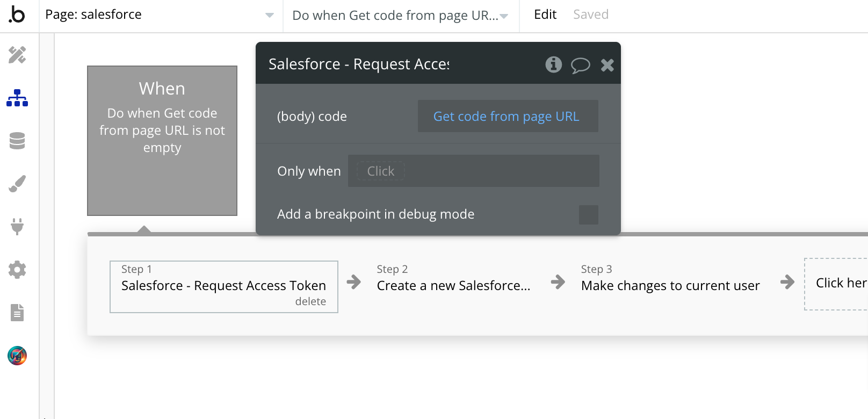Open the Settings tab gear icon
Image resolution: width=868 pixels, height=419 pixels.
coord(17,270)
